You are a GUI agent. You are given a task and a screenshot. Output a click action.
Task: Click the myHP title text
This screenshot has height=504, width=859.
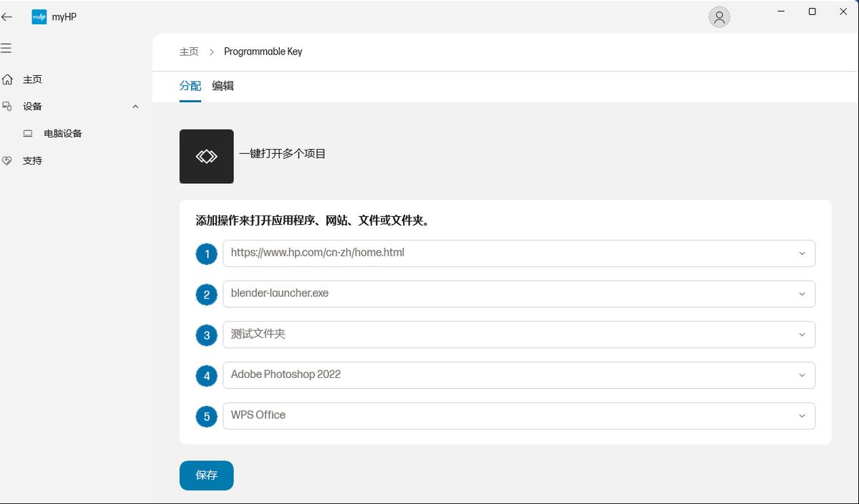click(x=64, y=17)
